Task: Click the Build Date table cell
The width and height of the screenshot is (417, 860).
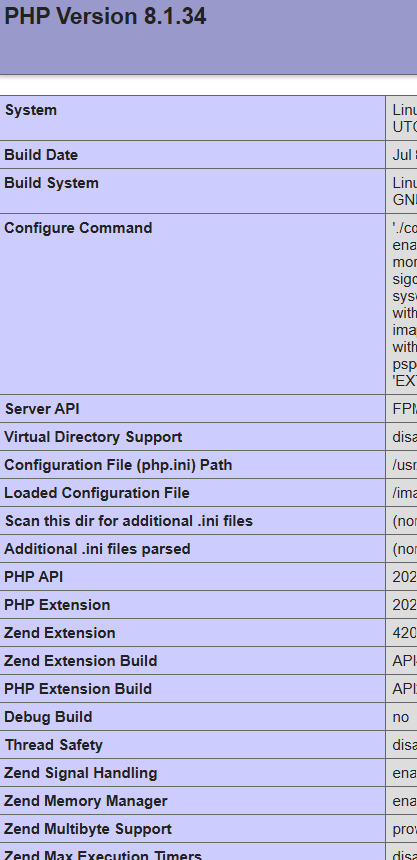Action: point(193,155)
